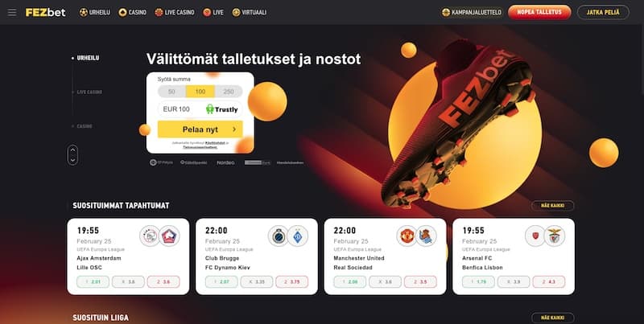Screen dimensions: 644x324
Task: Click the Nopea Talletus button
Action: [x=539, y=12]
